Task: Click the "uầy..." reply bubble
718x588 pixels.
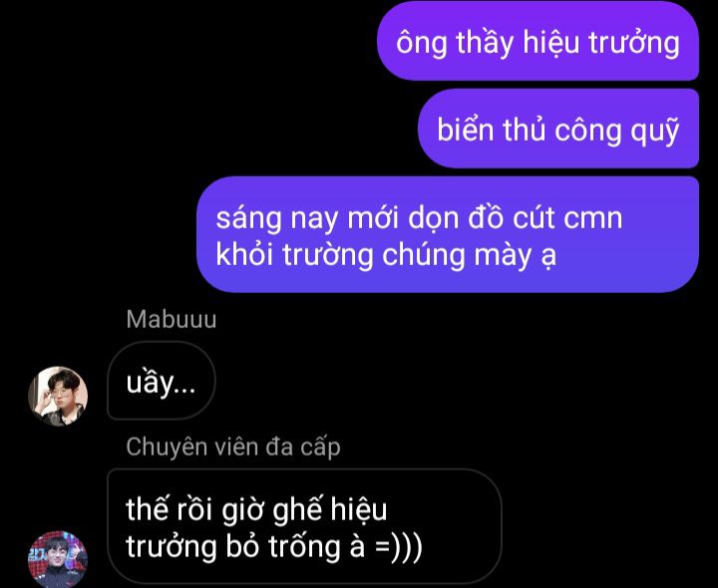Action: click(162, 381)
